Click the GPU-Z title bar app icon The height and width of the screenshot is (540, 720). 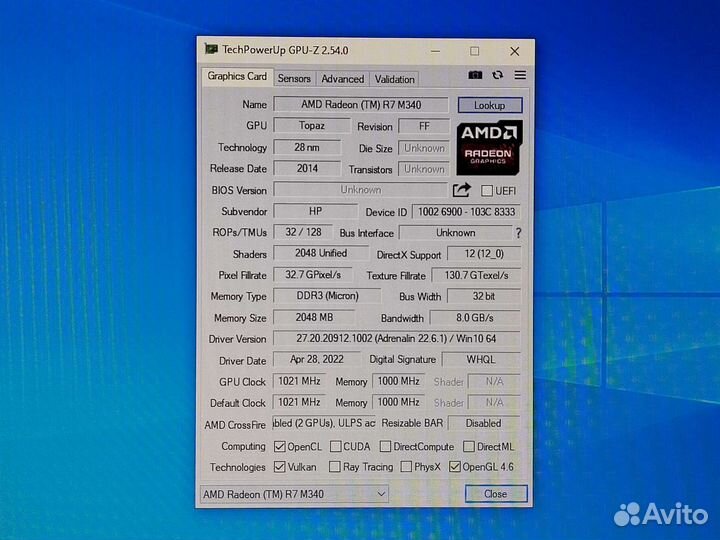tap(211, 49)
